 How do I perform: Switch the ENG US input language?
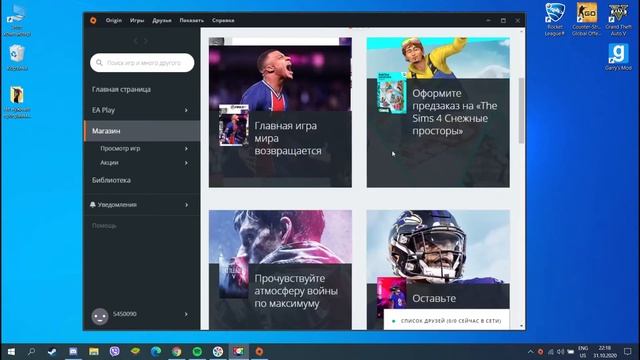[x=583, y=351]
